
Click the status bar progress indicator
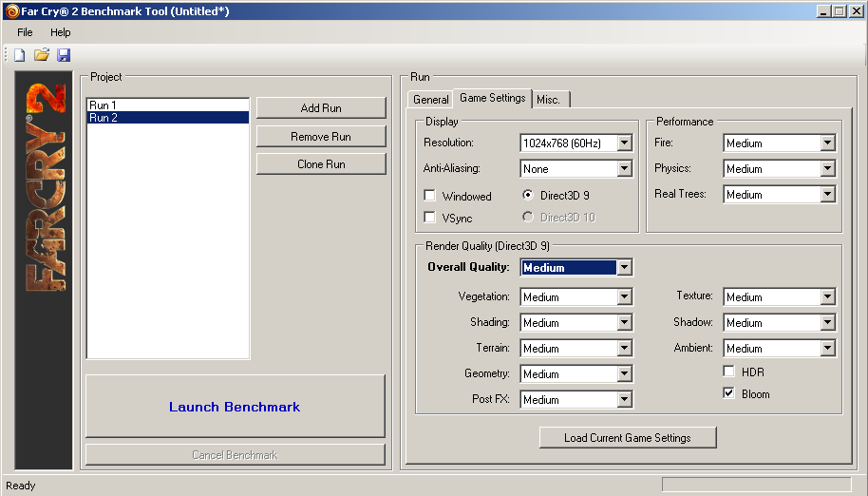pyautogui.click(x=756, y=485)
